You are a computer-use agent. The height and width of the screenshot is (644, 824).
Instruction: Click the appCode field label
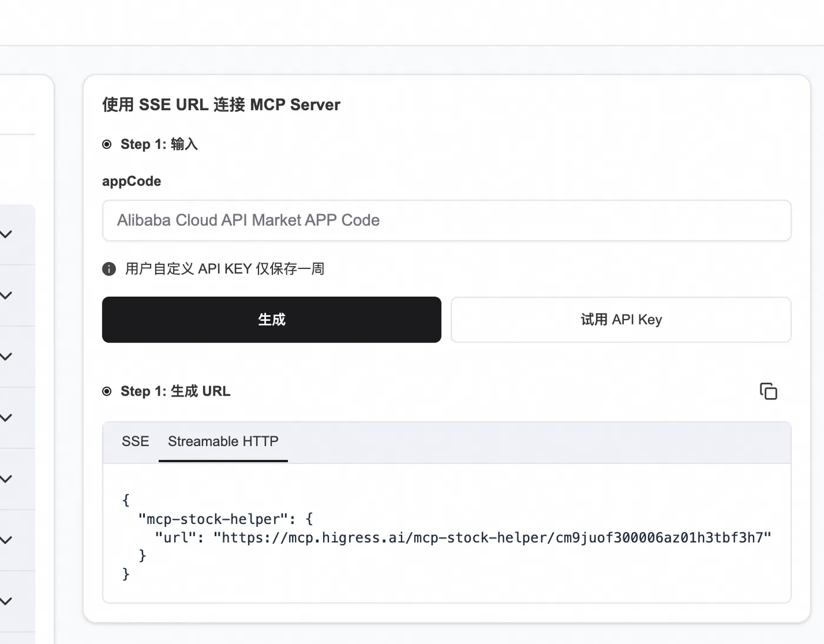[x=131, y=181]
